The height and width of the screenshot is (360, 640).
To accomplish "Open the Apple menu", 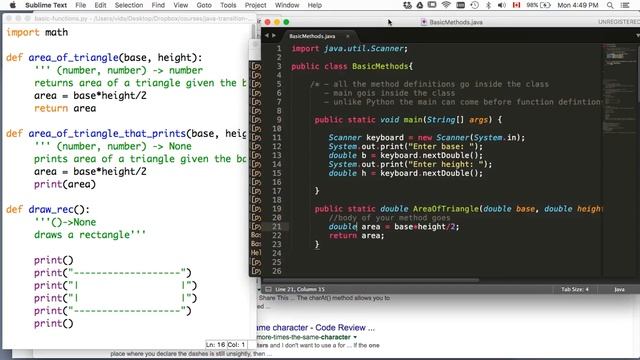I will click(12, 5).
